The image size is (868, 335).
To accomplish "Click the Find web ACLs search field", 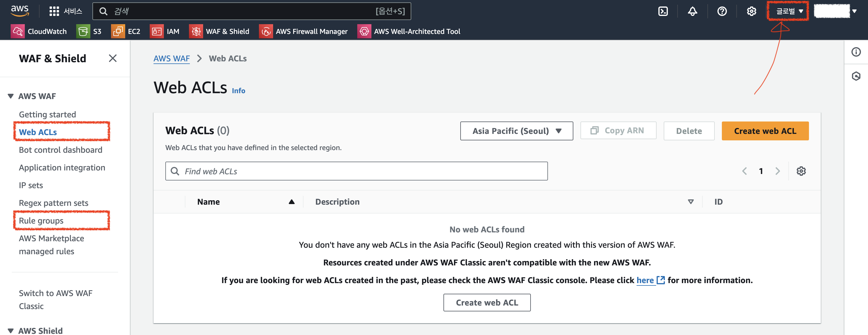I will pos(357,171).
